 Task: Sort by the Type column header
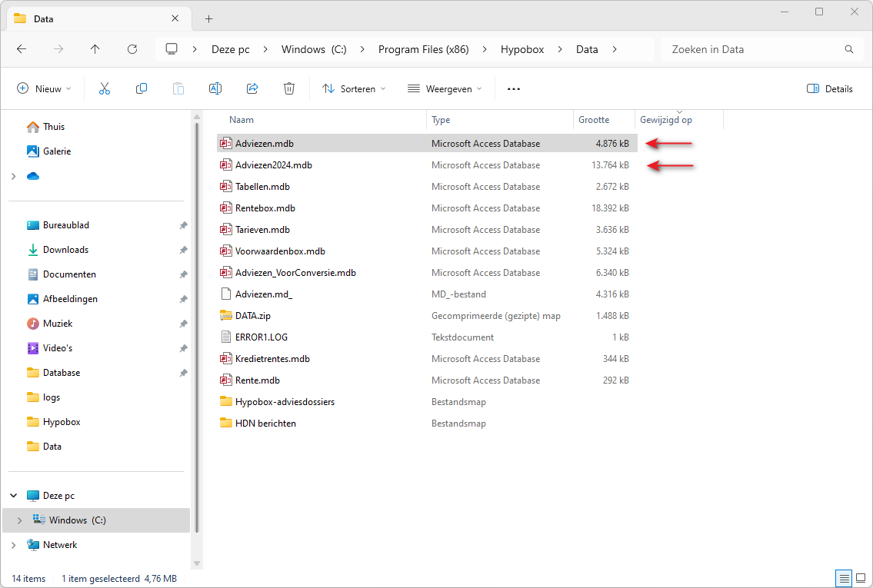click(441, 120)
